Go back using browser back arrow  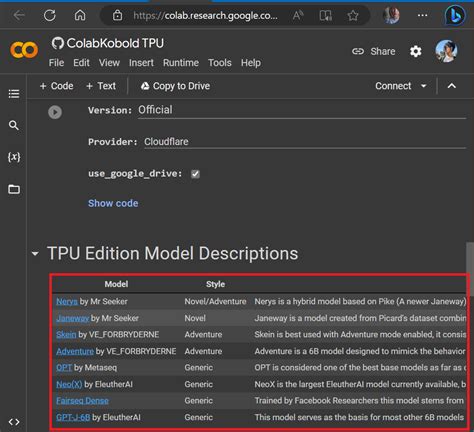pos(19,15)
